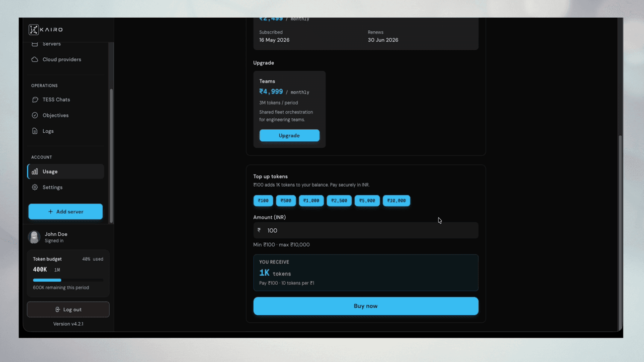Select the ₹500 top-up amount

tap(286, 201)
